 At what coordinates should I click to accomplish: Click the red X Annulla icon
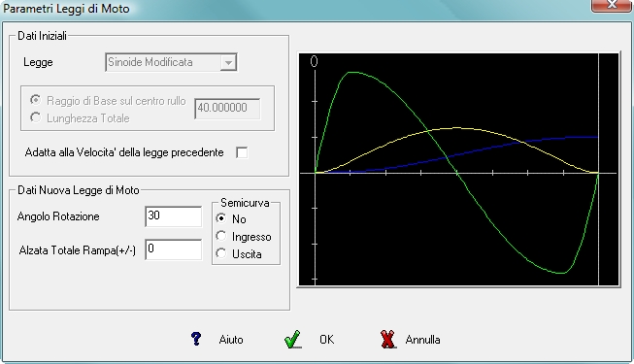point(387,339)
